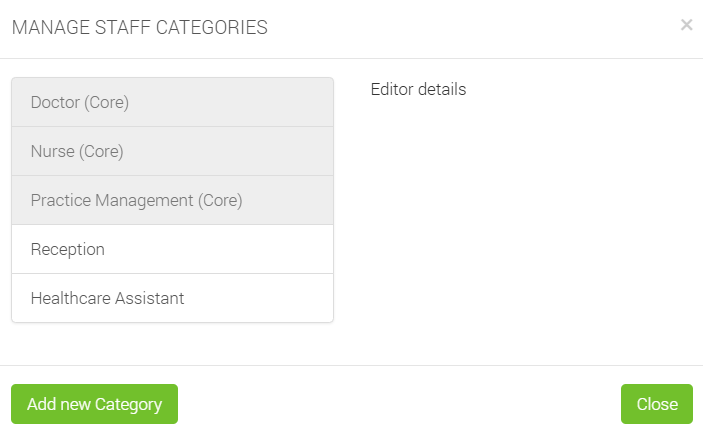Close the dialog using the X icon
Screen dimensions: 703x436
point(686,25)
